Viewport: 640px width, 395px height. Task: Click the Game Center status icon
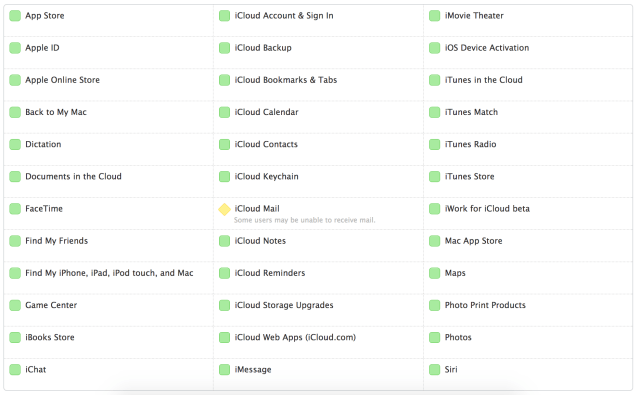click(15, 305)
